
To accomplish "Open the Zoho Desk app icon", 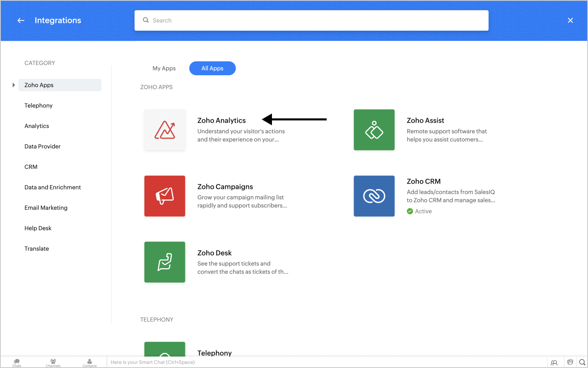I will coord(165,262).
